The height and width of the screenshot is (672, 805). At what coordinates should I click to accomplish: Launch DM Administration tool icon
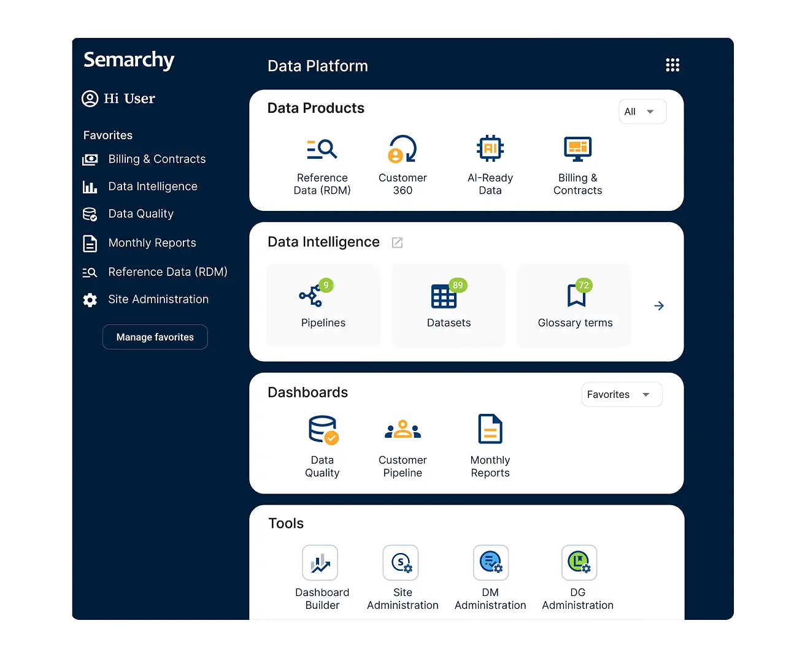[x=491, y=563]
